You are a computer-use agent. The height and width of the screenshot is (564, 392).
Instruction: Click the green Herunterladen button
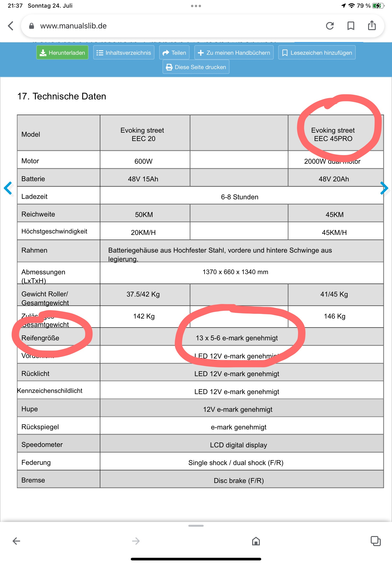pos(62,53)
